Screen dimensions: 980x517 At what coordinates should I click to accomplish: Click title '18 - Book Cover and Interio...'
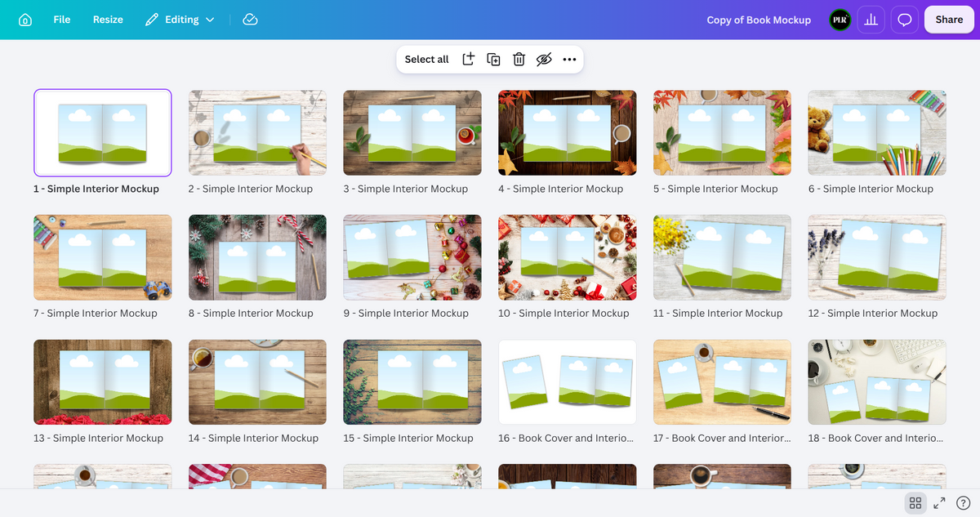click(x=875, y=438)
